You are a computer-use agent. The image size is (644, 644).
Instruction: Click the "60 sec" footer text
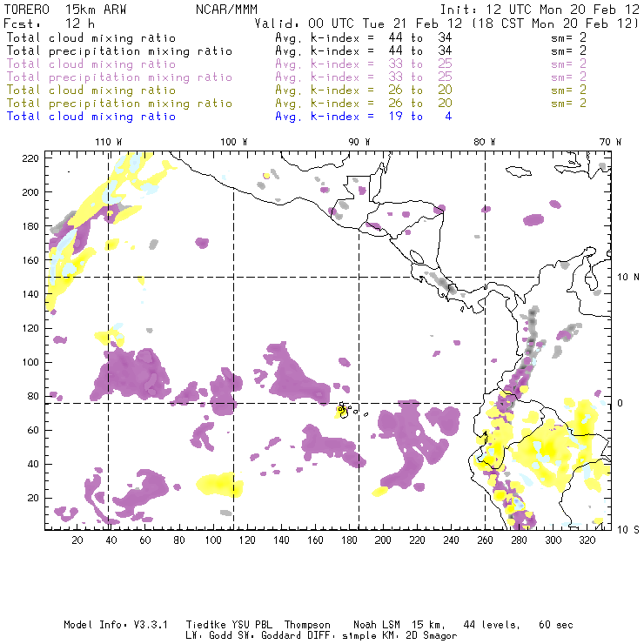click(x=556, y=625)
